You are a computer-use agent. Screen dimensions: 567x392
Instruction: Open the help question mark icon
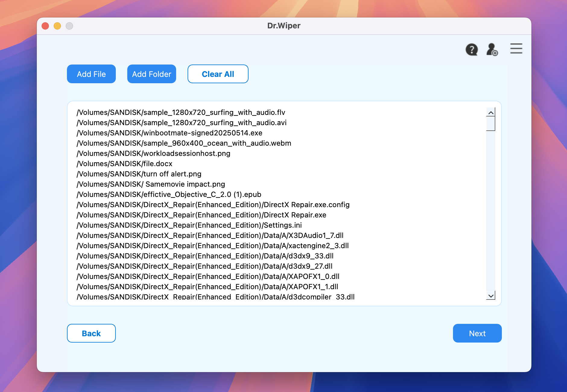471,49
